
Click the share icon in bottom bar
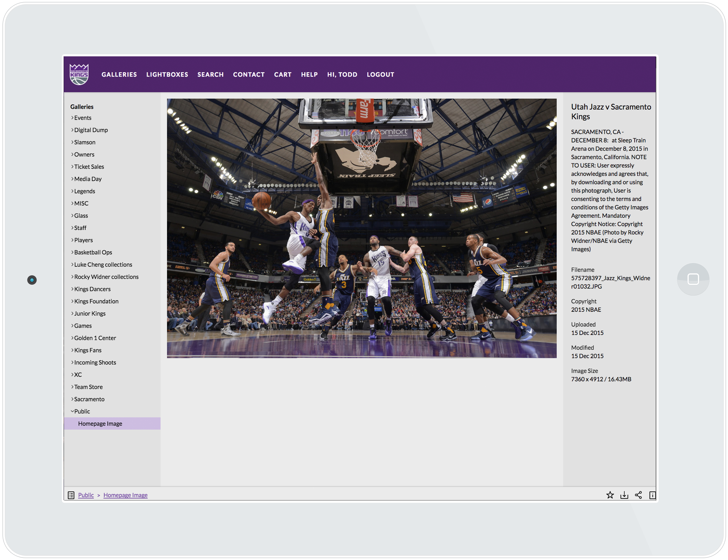638,495
